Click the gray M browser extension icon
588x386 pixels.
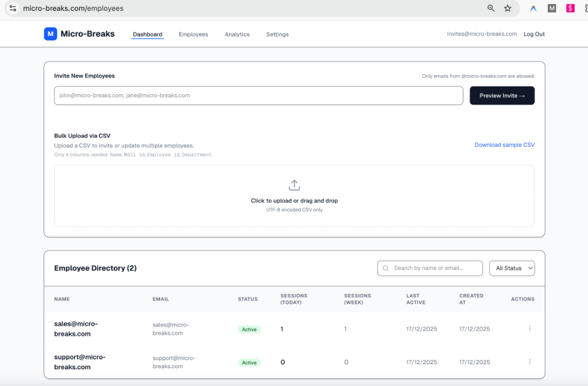click(x=552, y=9)
